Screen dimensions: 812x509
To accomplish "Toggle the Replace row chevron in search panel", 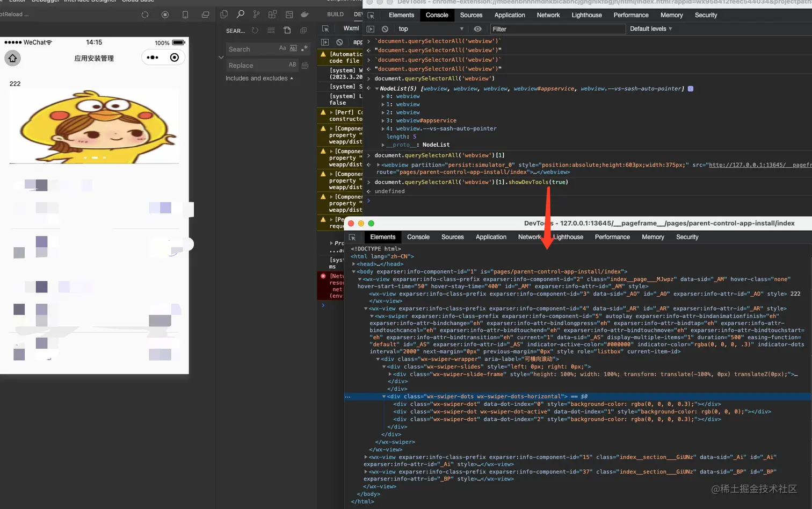I will coord(221,57).
